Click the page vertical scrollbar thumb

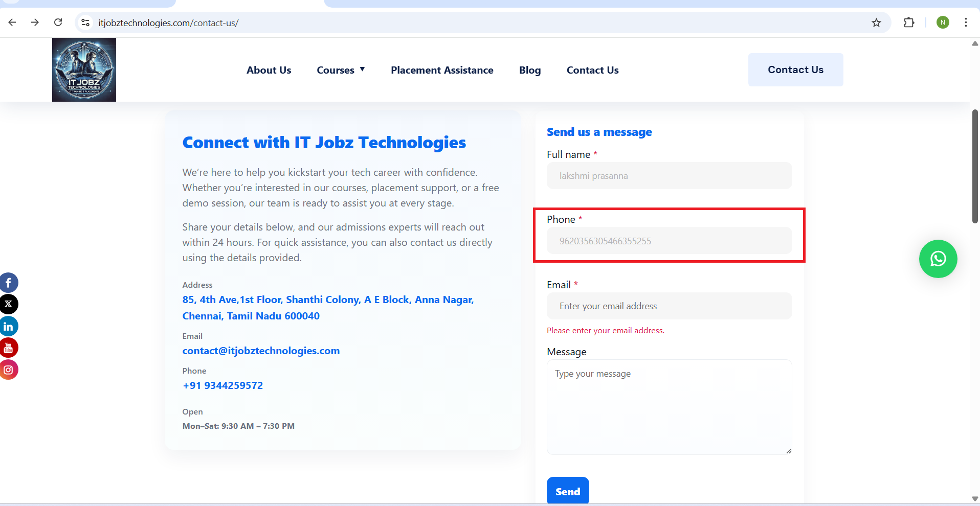coord(975,166)
